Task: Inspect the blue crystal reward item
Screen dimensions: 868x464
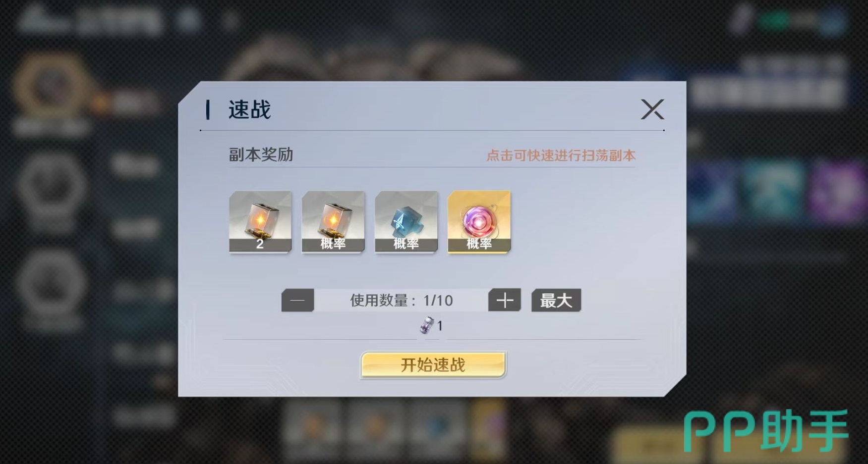Action: pos(406,222)
